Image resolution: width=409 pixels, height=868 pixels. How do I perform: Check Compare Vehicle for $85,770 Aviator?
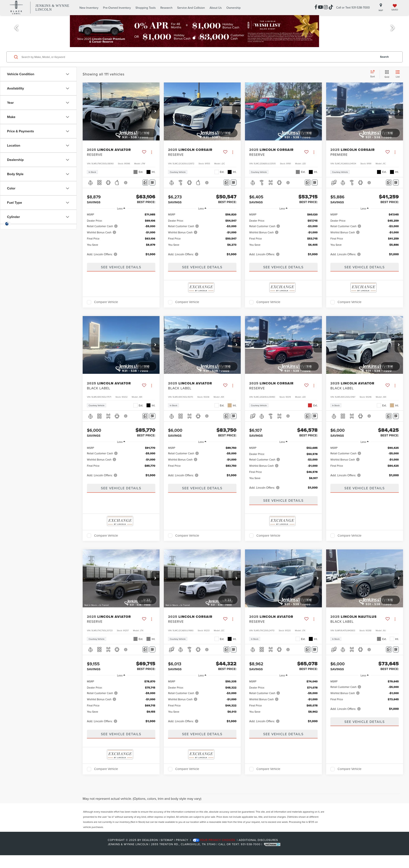(89, 536)
